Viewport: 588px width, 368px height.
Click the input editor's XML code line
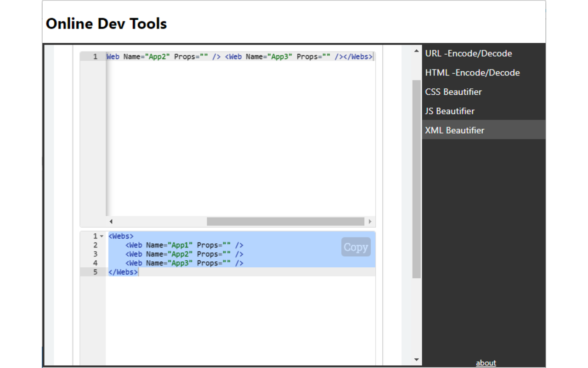tap(239, 57)
